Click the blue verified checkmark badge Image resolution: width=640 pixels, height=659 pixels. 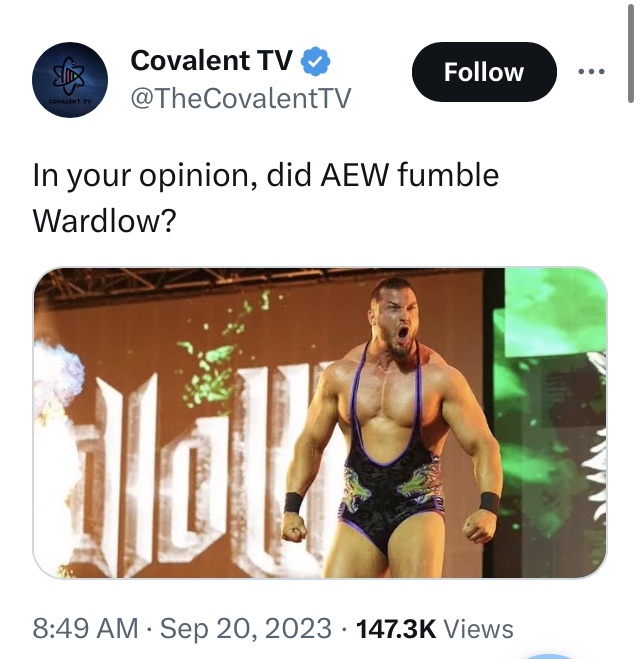tap(315, 61)
